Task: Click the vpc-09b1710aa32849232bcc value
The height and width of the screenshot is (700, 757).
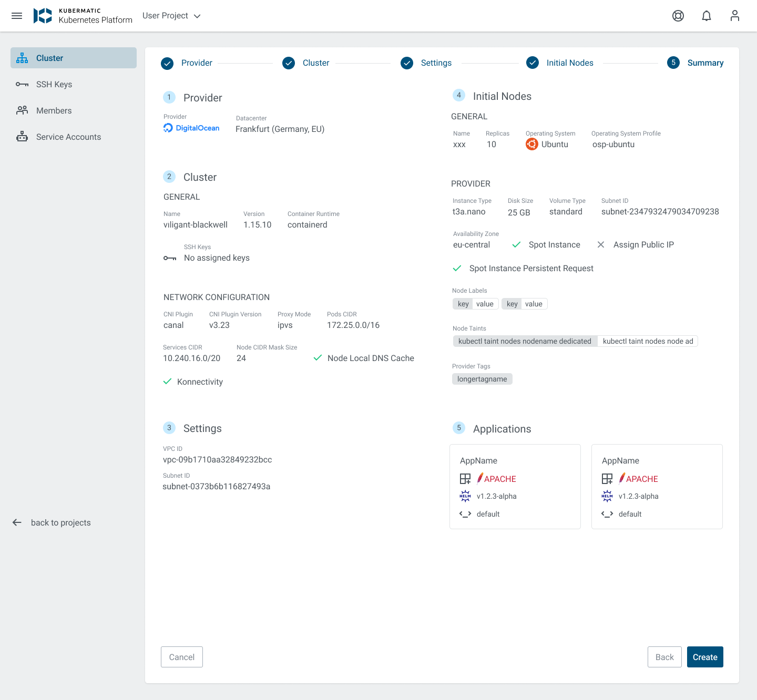Action: point(218,459)
